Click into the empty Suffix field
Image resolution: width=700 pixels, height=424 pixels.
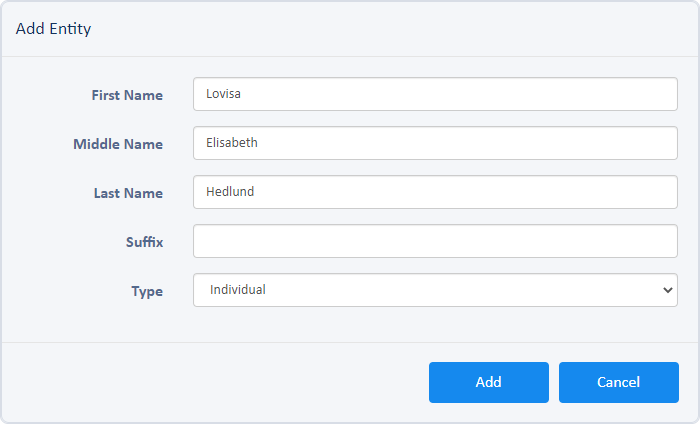(x=435, y=241)
